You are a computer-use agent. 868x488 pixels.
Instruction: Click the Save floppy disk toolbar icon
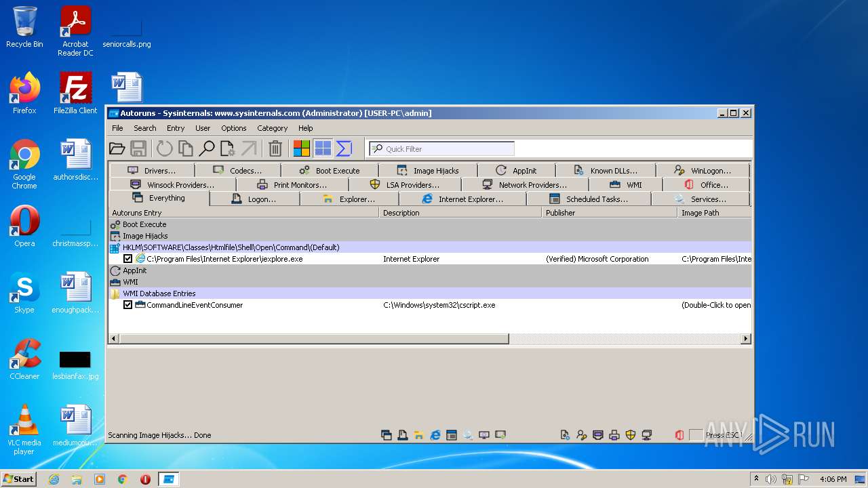point(138,148)
